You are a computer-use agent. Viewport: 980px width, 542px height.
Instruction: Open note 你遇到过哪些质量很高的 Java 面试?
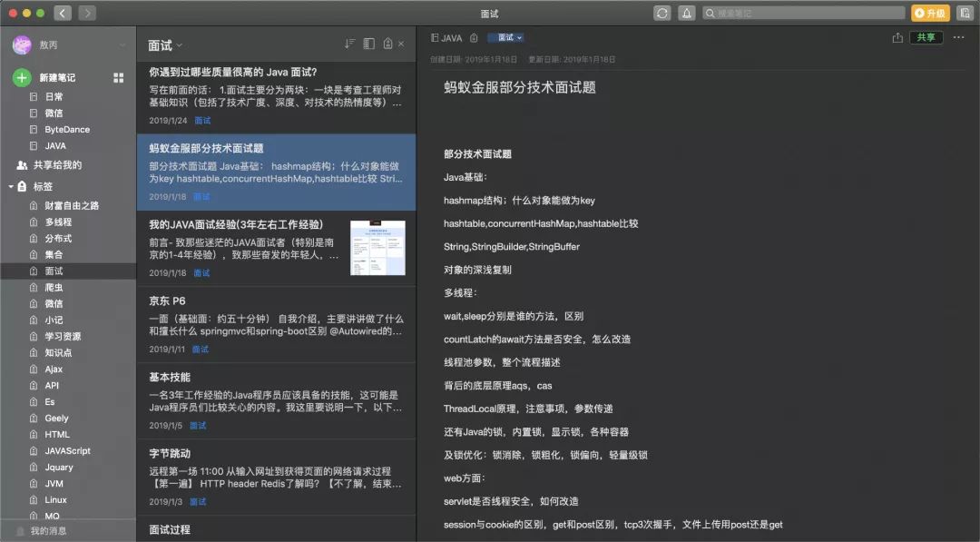click(276, 96)
